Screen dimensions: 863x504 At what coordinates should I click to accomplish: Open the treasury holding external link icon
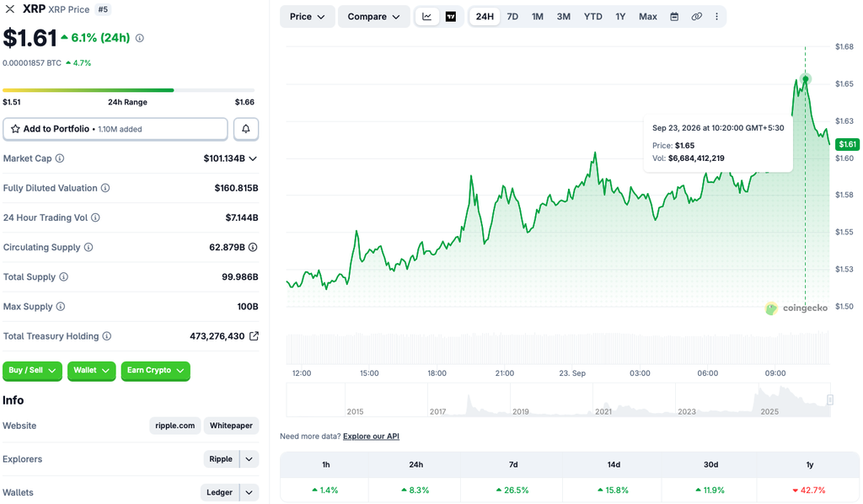point(254,336)
